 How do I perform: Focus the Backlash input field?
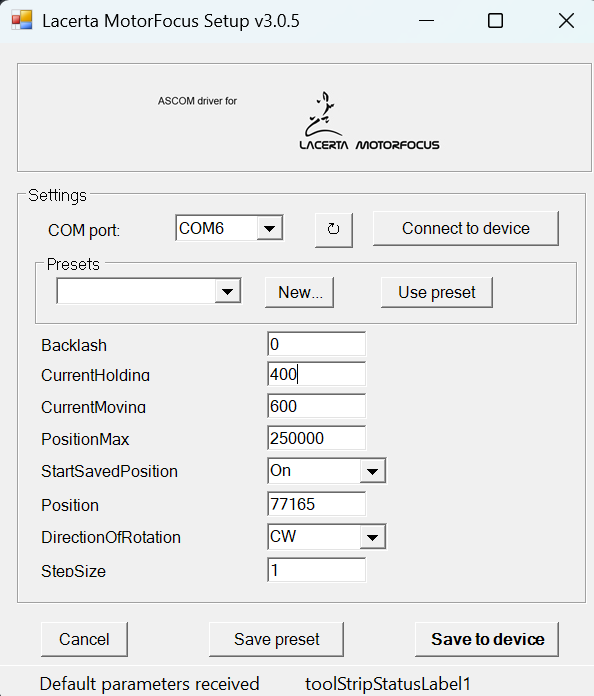point(317,344)
